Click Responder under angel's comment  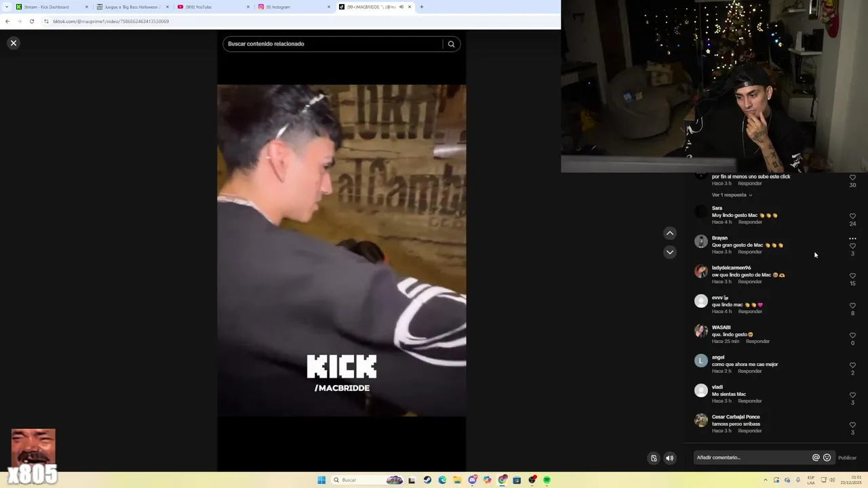(750, 371)
